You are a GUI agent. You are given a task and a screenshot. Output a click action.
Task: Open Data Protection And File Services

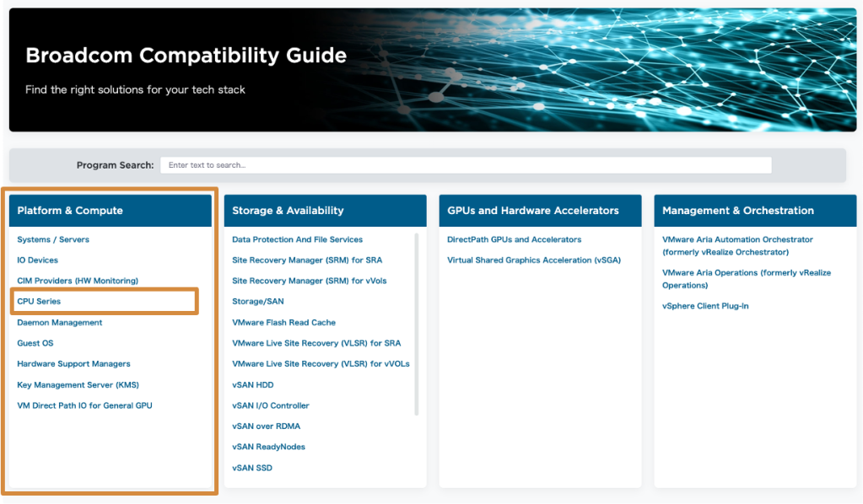[297, 239]
